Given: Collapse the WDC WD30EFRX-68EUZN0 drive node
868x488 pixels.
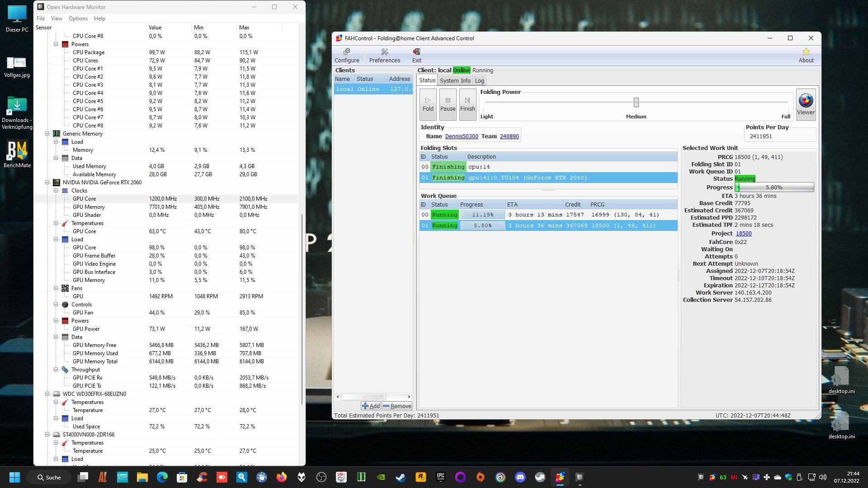Looking at the screenshot, I should click(47, 394).
